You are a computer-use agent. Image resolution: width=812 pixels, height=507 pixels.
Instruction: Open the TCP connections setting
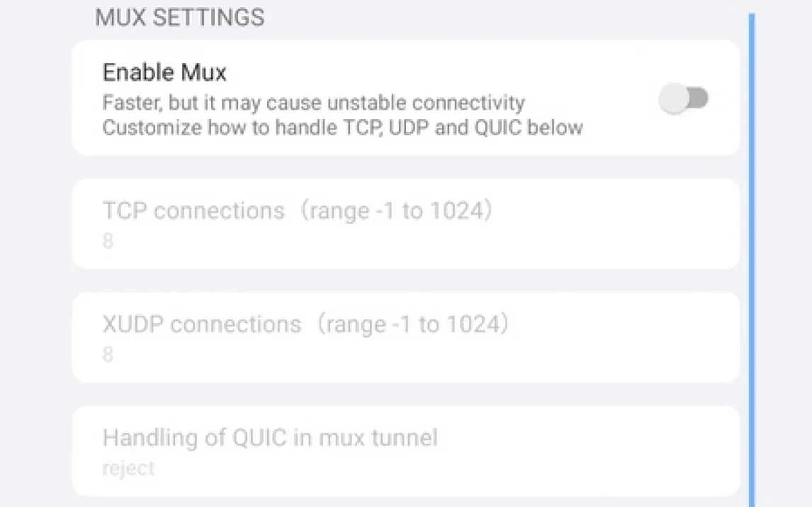tap(405, 224)
